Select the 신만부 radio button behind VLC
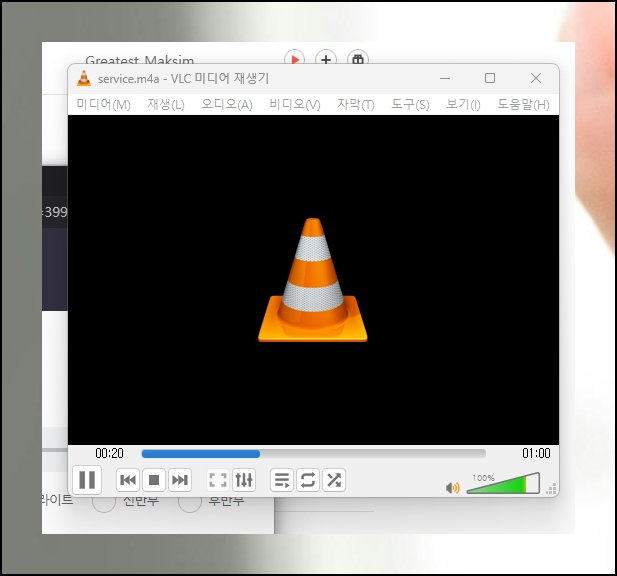Viewport: 617px width, 576px height. [x=103, y=504]
